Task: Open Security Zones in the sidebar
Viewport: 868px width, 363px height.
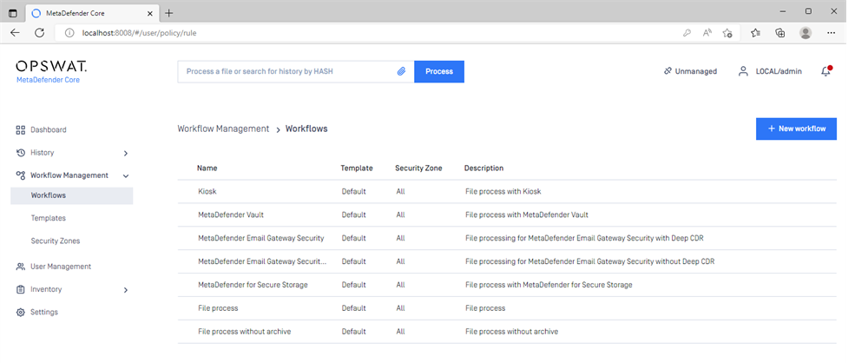Action: (56, 241)
